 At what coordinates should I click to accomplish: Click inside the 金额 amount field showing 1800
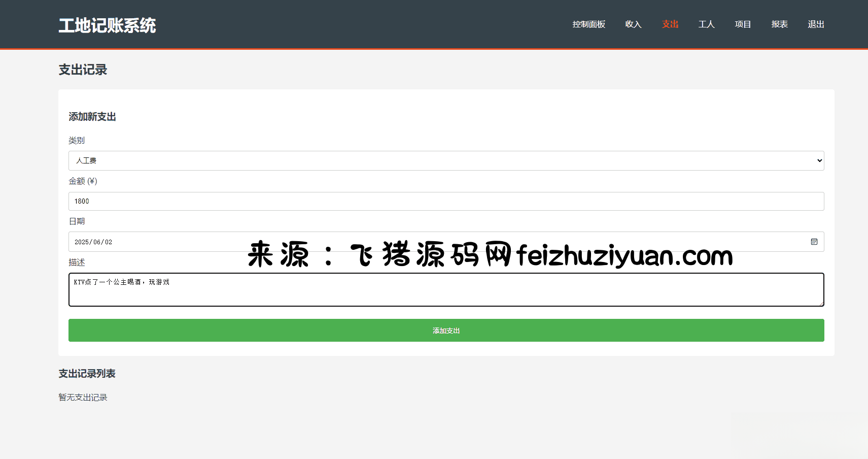point(446,201)
